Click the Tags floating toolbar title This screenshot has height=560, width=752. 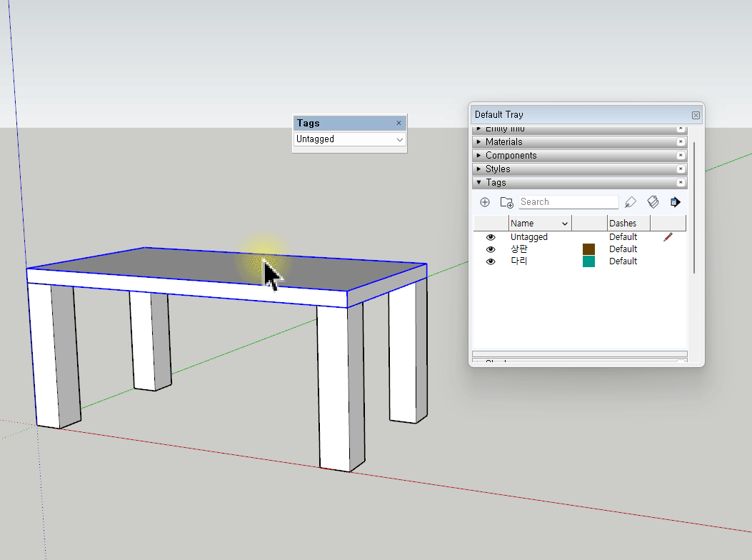[x=308, y=123]
